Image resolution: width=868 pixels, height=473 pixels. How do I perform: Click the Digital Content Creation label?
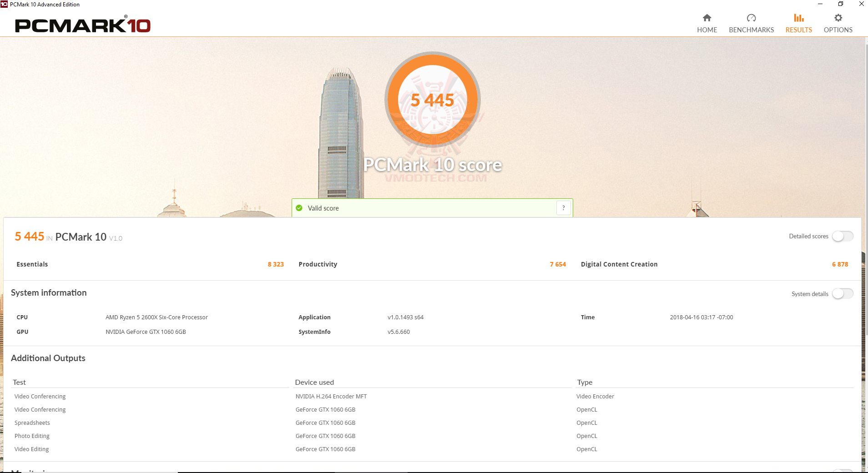619,264
